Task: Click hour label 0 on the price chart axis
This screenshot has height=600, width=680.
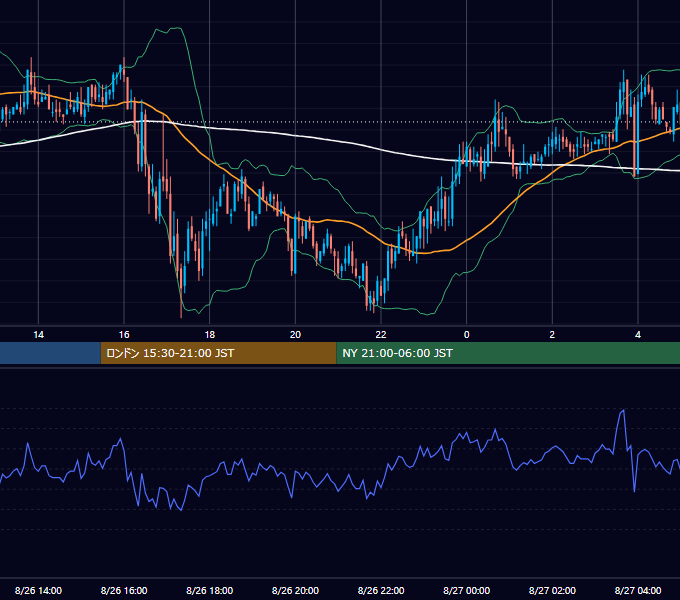Action: (x=467, y=335)
